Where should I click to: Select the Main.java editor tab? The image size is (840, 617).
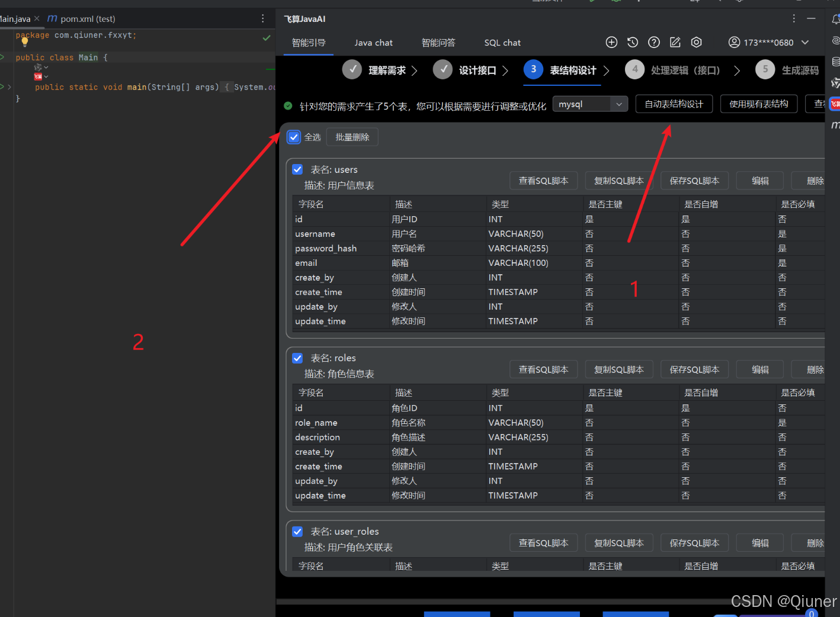point(15,19)
